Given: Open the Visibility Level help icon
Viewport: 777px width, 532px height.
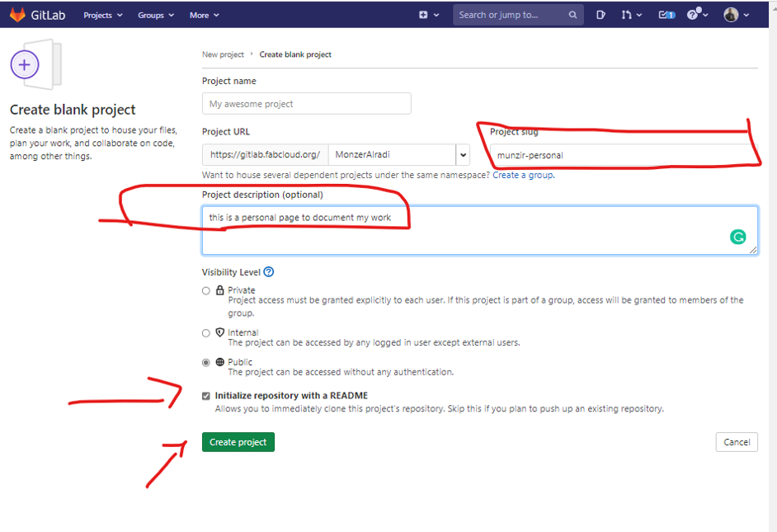Looking at the screenshot, I should click(269, 272).
